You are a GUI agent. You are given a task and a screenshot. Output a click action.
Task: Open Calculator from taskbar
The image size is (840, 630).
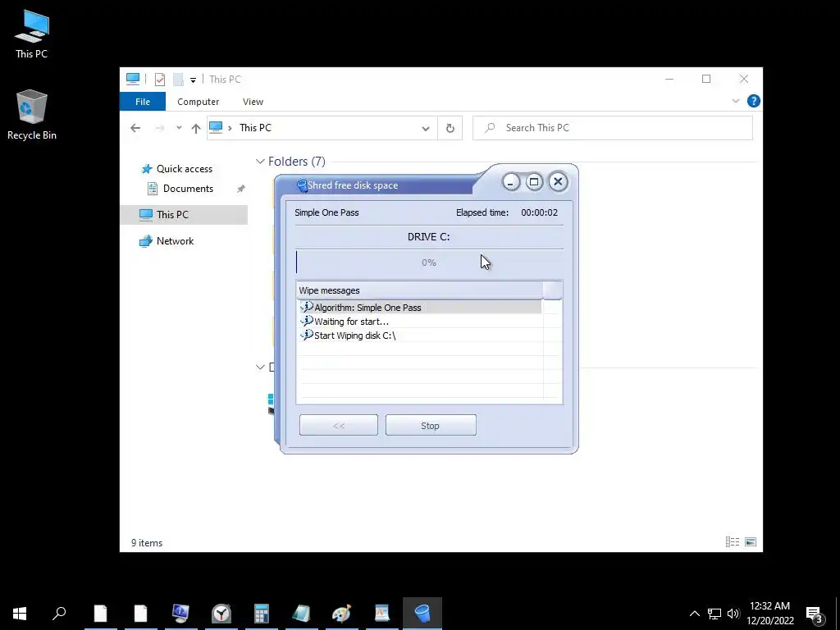(x=262, y=614)
